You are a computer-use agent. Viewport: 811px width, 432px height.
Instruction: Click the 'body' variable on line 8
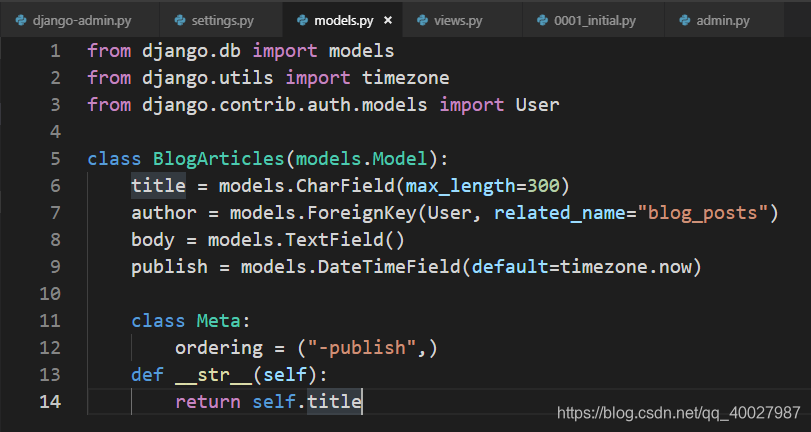point(153,240)
